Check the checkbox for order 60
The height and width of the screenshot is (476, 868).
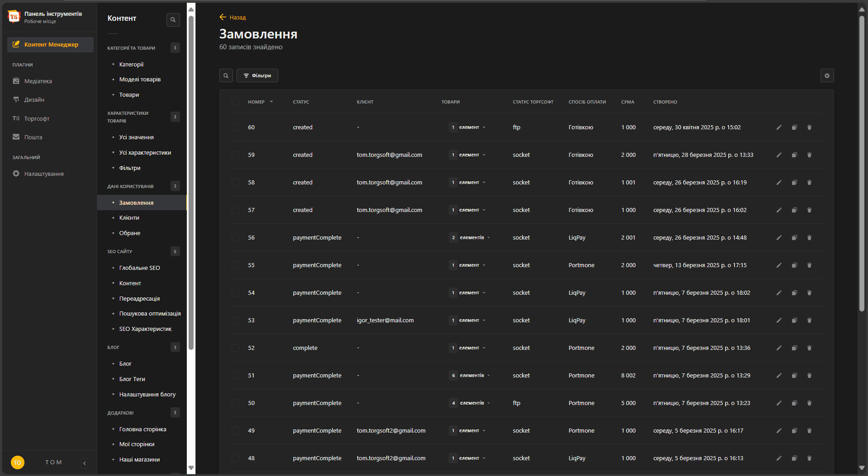point(236,127)
